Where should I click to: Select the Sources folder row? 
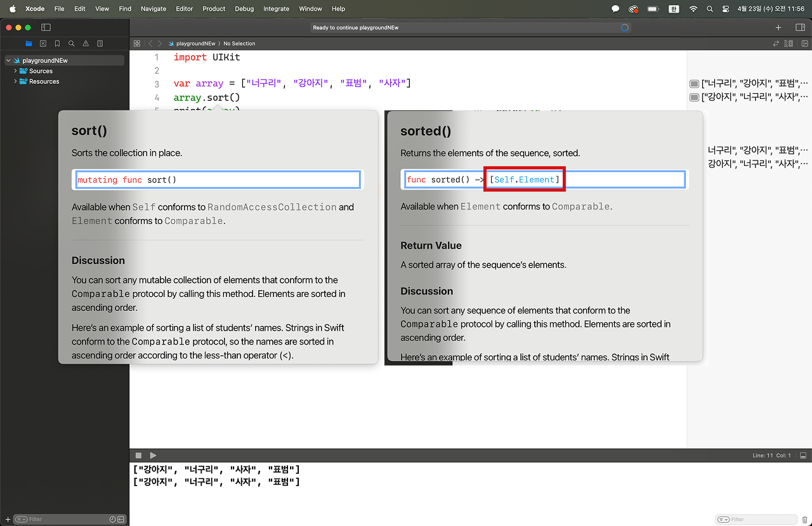64,71
